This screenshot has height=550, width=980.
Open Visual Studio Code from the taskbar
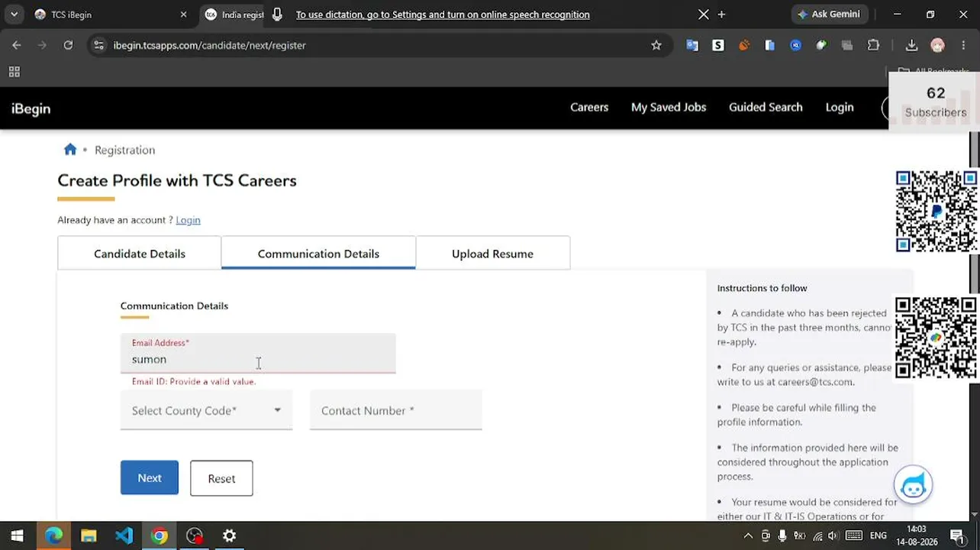(124, 535)
